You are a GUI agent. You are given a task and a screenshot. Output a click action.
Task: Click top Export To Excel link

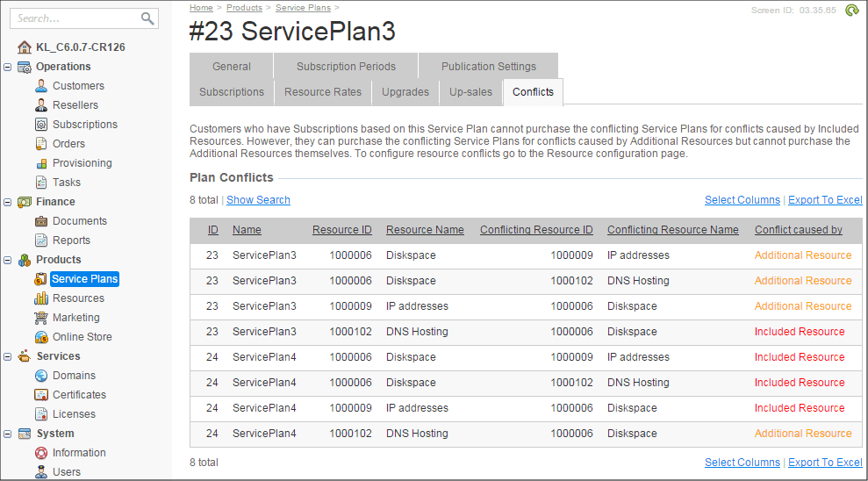(825, 200)
